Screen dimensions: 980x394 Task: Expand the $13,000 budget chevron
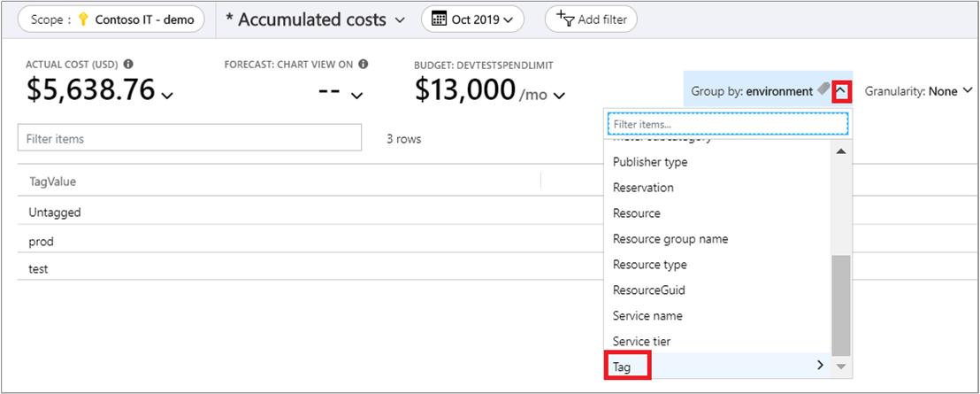pos(560,95)
